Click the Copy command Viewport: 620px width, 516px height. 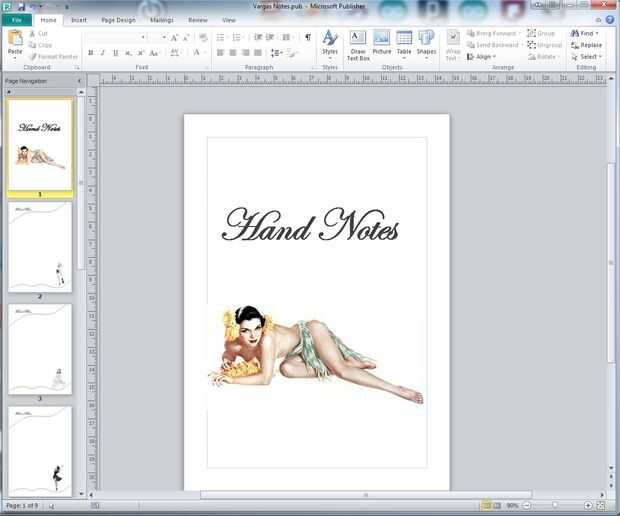tap(40, 45)
